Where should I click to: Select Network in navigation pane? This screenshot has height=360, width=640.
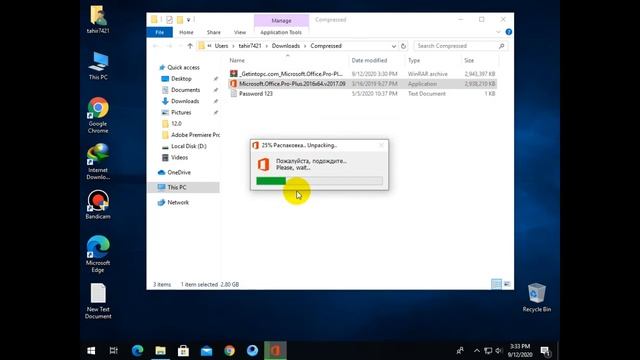pyautogui.click(x=178, y=202)
